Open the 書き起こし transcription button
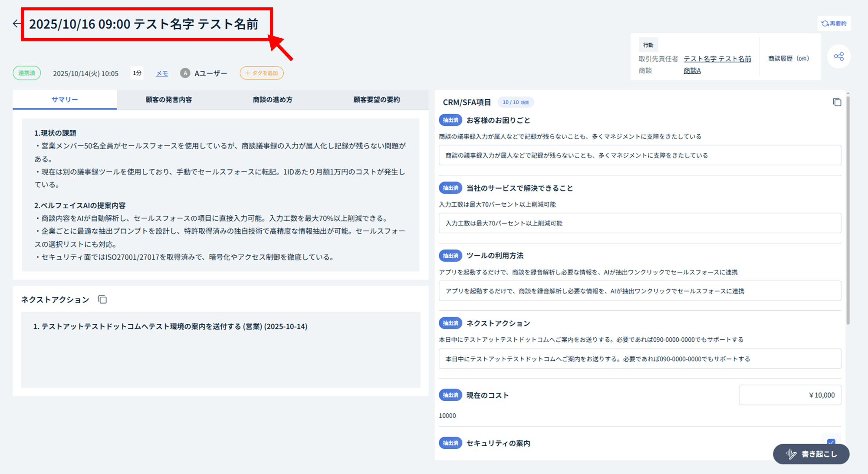The image size is (868, 474). pos(811,454)
